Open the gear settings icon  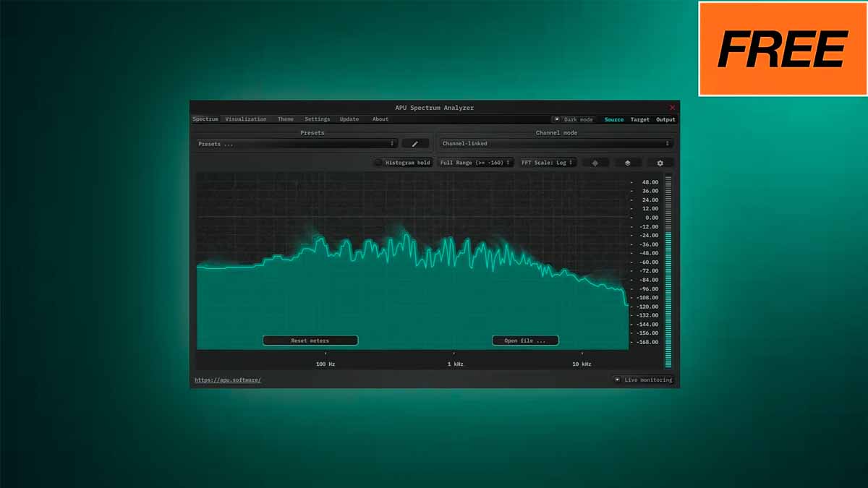pos(660,163)
